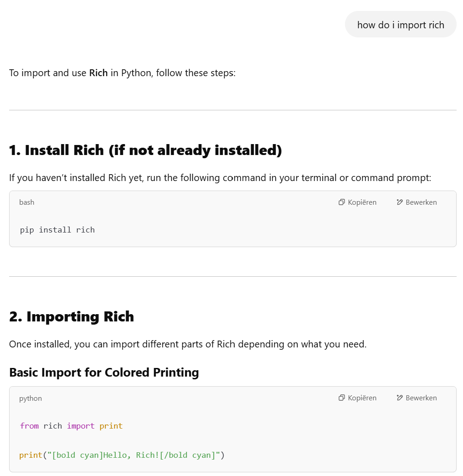Click the 'Basic Import for Colored Printing' subheading
463x476 pixels.
(104, 373)
